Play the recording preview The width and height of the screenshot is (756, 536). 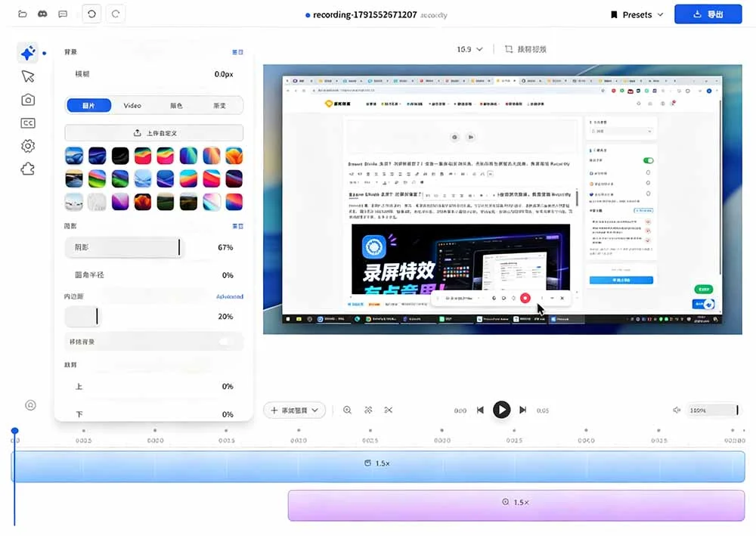click(x=501, y=410)
